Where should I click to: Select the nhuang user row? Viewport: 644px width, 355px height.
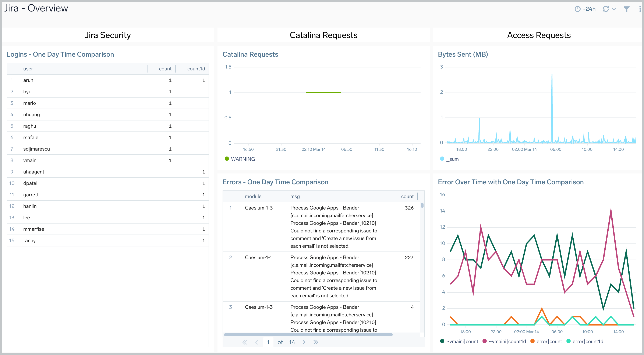(x=108, y=115)
